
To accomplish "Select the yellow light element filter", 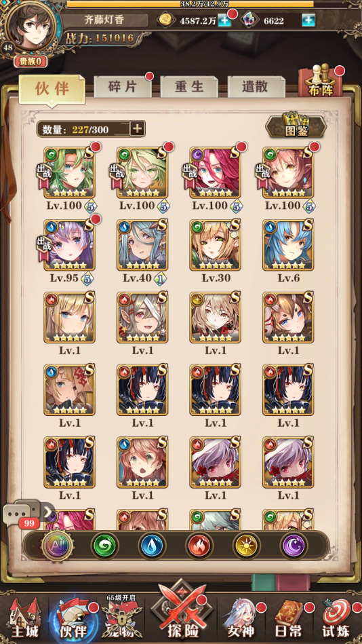I will coord(246,546).
